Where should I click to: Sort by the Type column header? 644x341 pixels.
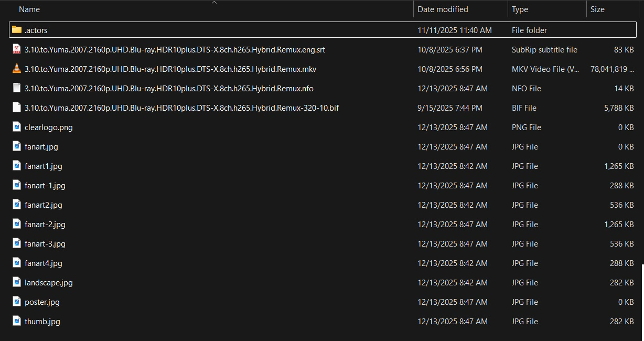click(520, 9)
